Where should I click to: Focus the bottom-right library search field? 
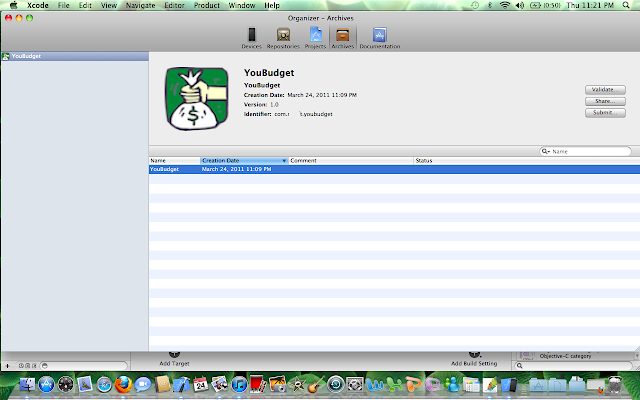(x=573, y=366)
